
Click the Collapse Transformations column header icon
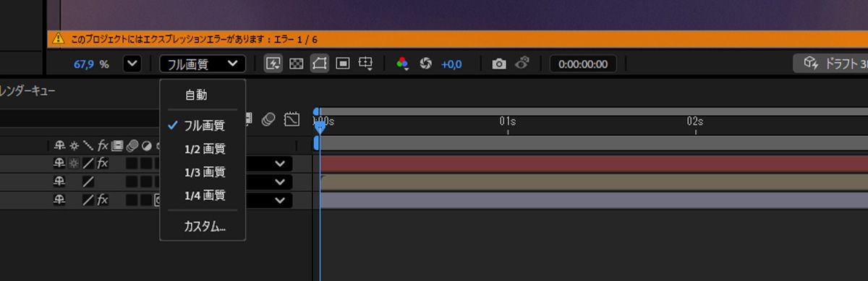tap(74, 145)
